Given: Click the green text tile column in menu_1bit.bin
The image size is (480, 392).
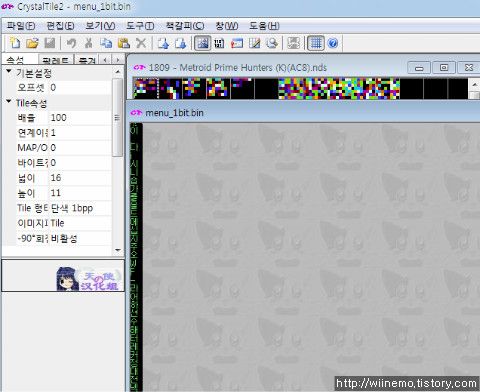Looking at the screenshot, I should coord(135,257).
